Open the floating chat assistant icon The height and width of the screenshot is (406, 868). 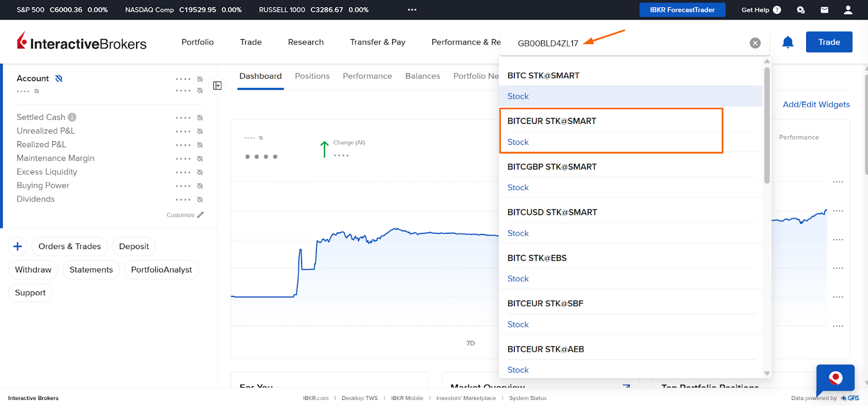coord(835,378)
